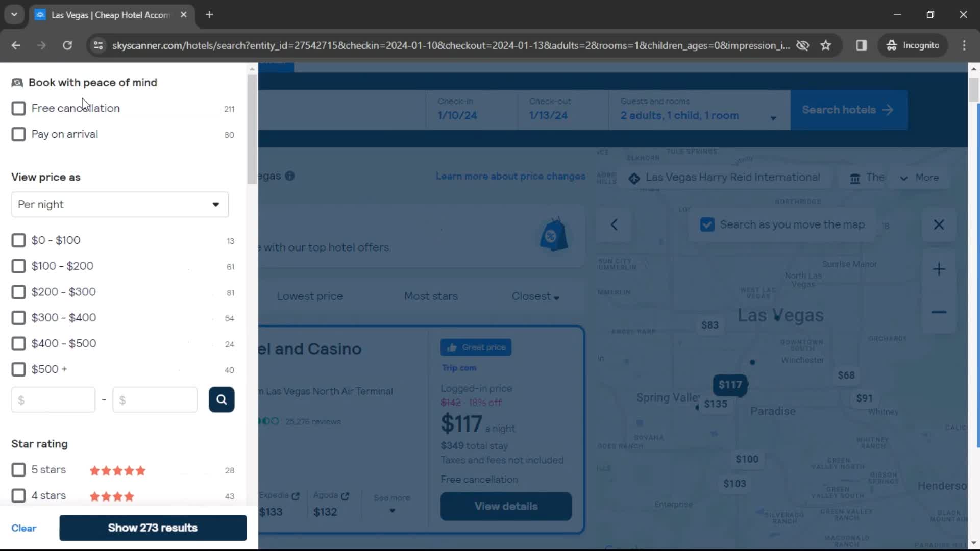
Task: Zoom in the map with plus icon
Action: (939, 269)
